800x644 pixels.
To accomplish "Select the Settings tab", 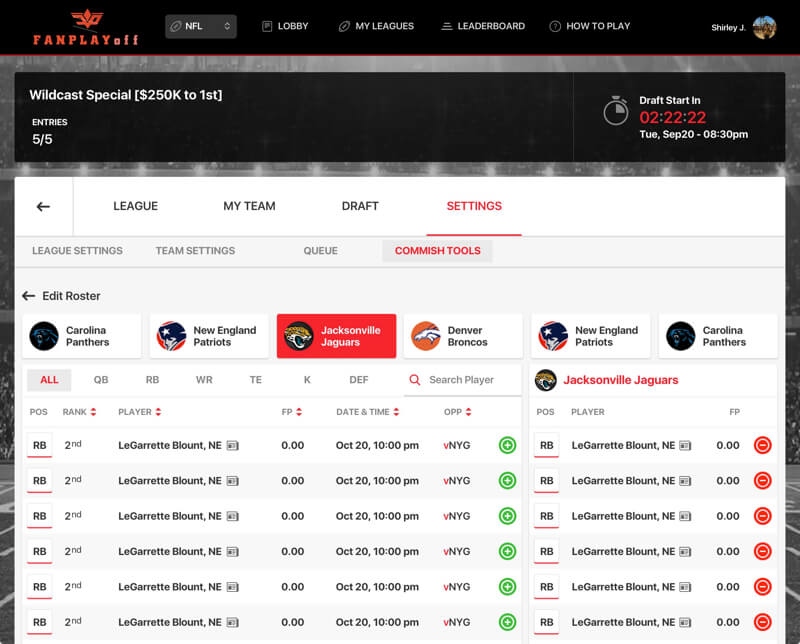I will pos(474,206).
